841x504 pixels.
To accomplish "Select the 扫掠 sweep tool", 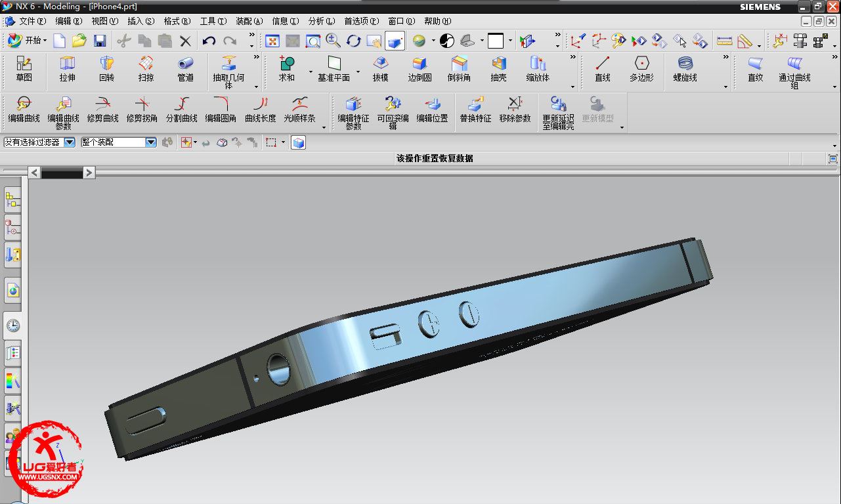I will [x=146, y=70].
